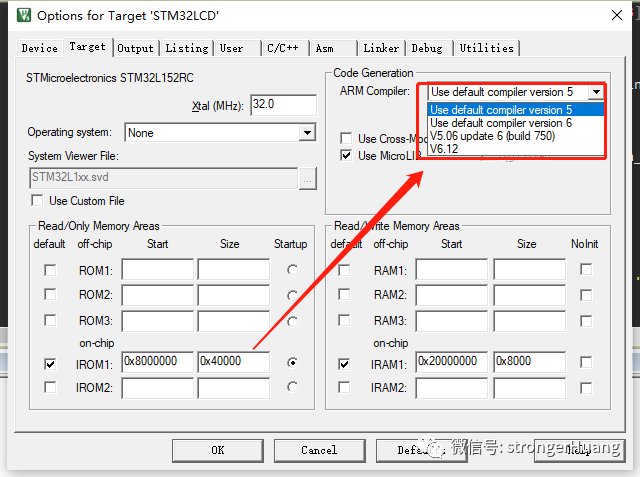Switch to the Device tab
Image resolution: width=640 pixels, height=477 pixels.
point(40,48)
